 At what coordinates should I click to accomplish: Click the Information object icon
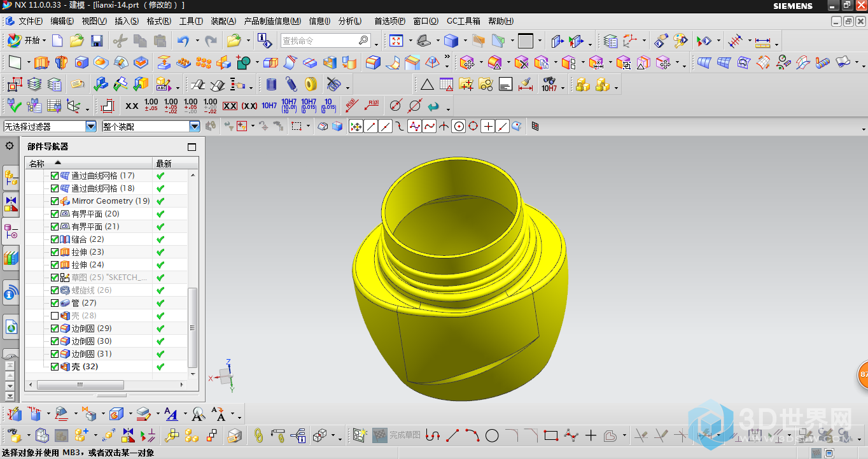pyautogui.click(x=264, y=41)
